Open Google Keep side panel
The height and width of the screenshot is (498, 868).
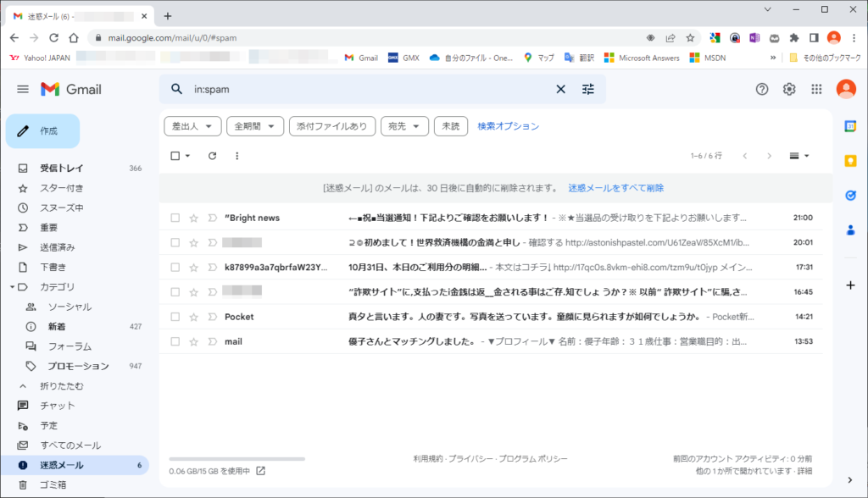tap(851, 161)
